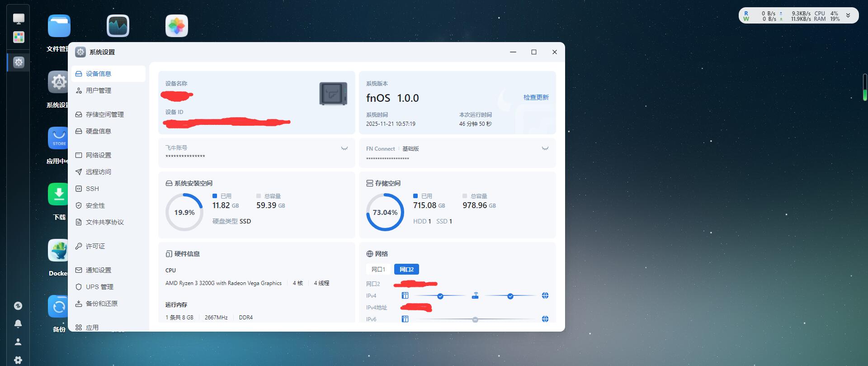
Task: Click the fnOS 1.0.0 version text
Action: tap(392, 98)
